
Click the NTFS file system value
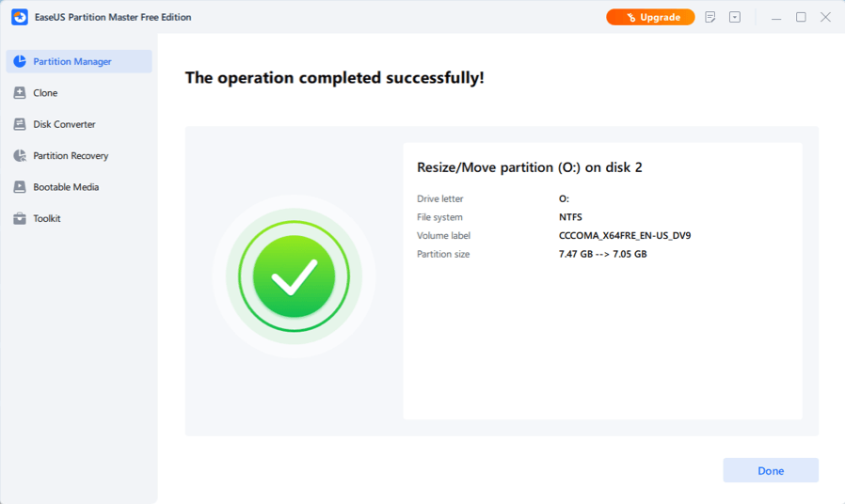point(570,217)
